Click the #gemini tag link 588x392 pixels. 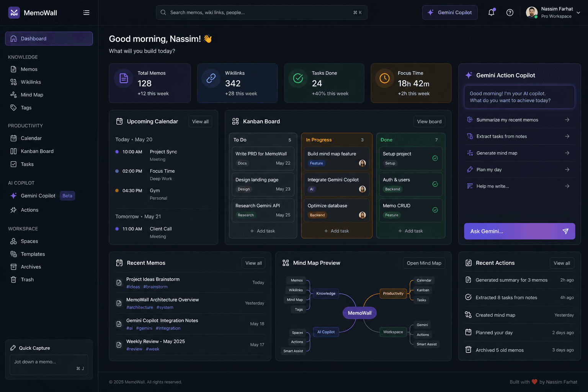[144, 328]
